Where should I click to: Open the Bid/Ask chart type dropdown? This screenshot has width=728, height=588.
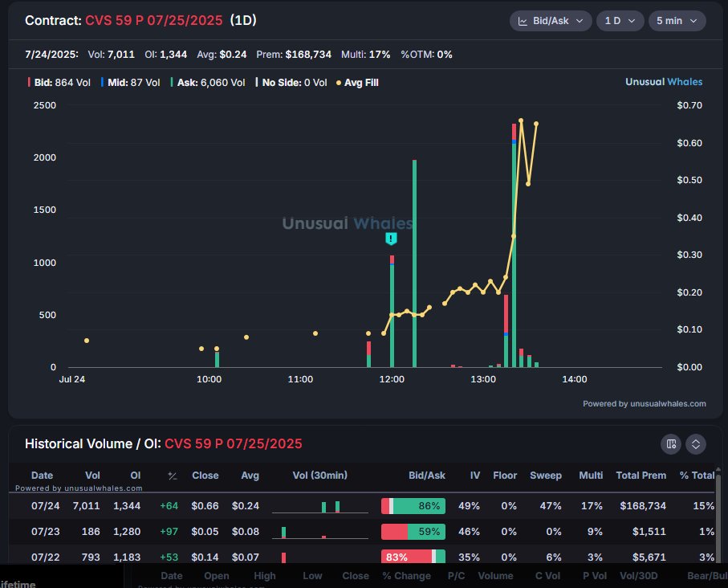tap(550, 21)
